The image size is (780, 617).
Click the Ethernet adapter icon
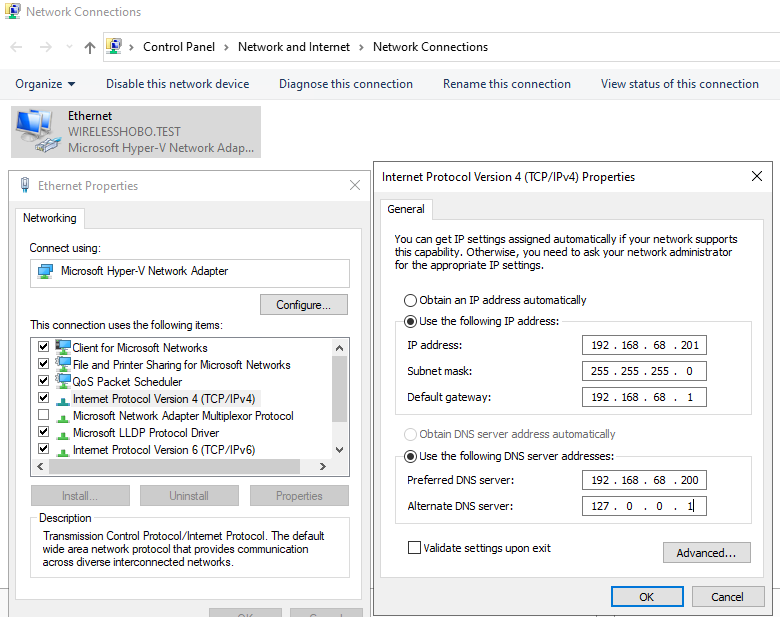coord(38,131)
